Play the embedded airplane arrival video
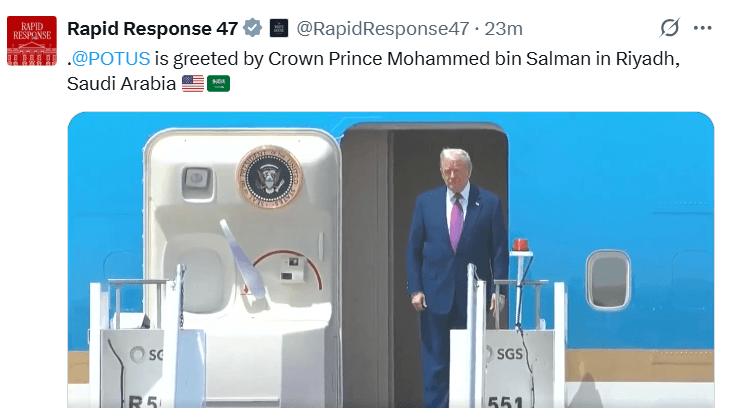732x408 pixels. [x=391, y=260]
